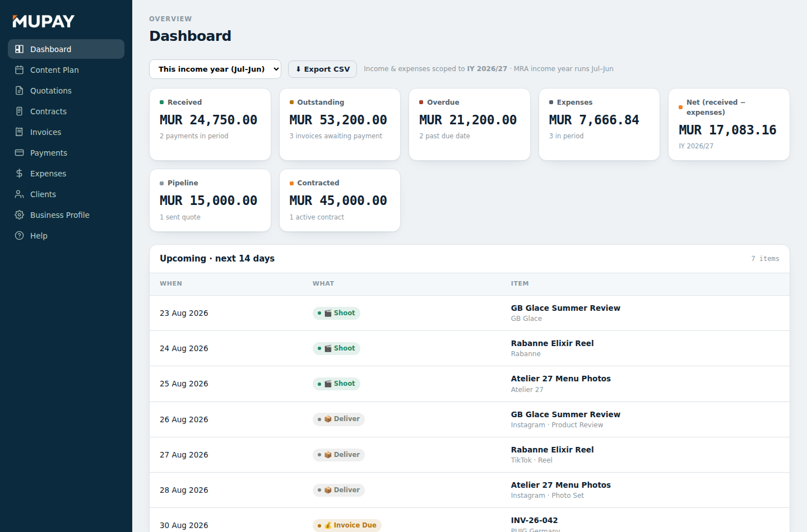Open the INV-26-042 invoice item
The image size is (807, 532).
[x=534, y=520]
